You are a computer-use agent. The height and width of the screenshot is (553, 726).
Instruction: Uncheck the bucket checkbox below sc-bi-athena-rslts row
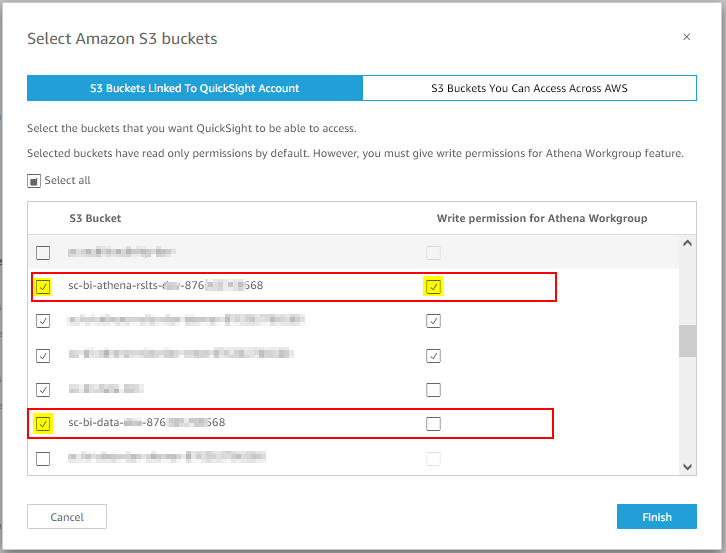pyautogui.click(x=43, y=320)
